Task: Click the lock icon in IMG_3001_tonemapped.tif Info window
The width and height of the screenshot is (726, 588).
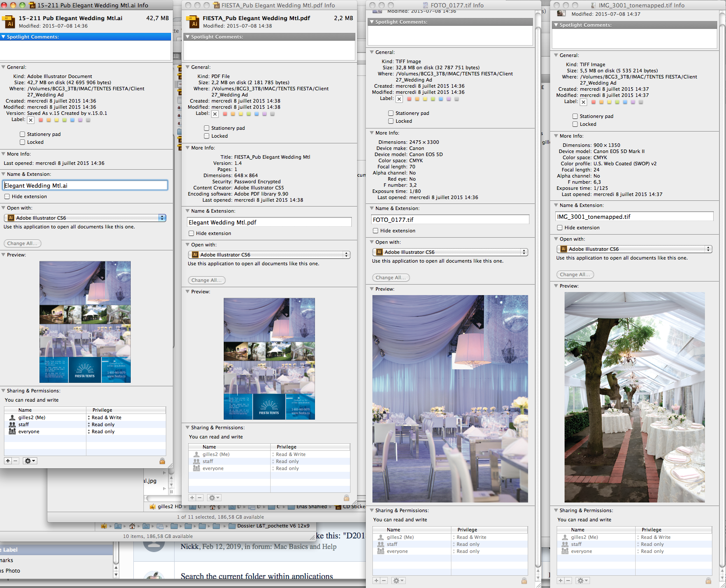Action: click(708, 581)
